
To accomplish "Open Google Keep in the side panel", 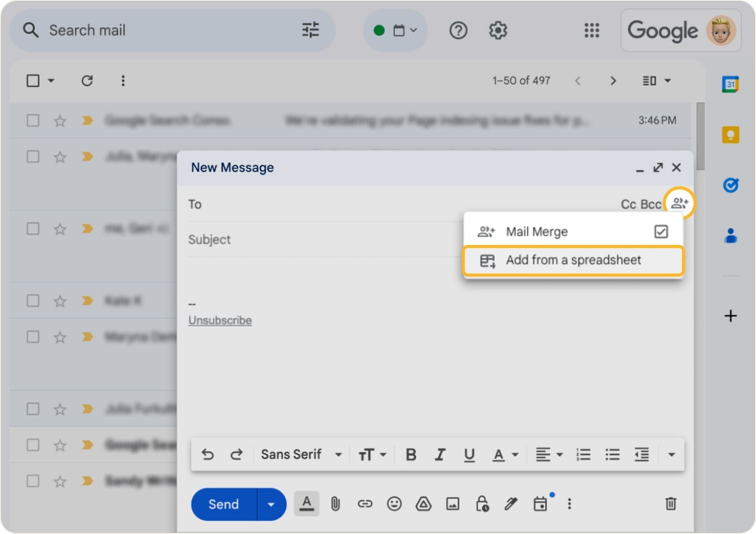I will [x=730, y=135].
